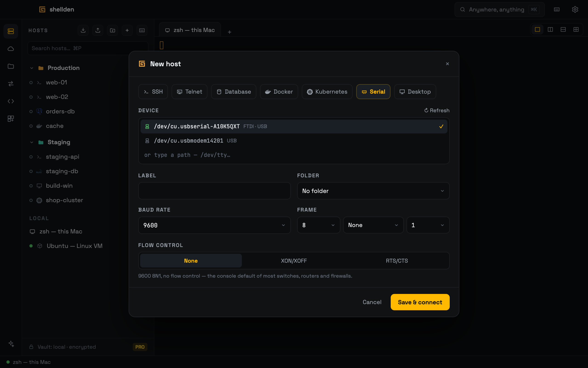Open the Folder dropdown
Image resolution: width=588 pixels, height=368 pixels.
pyautogui.click(x=373, y=191)
